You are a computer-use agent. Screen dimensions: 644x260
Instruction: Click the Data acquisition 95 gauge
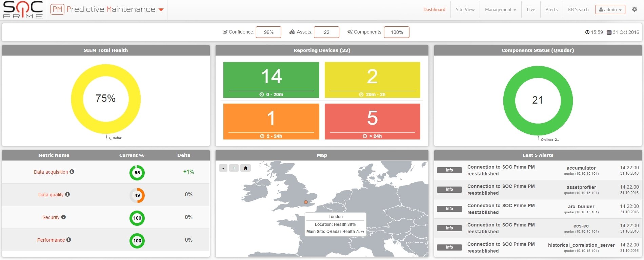coord(137,173)
